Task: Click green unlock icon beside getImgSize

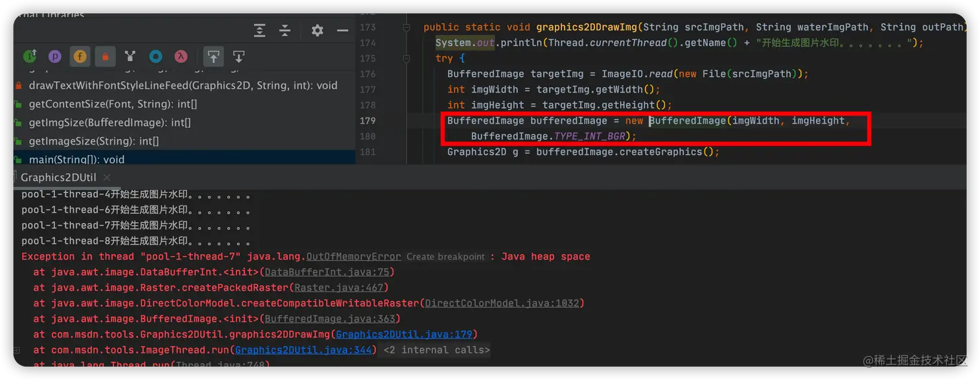Action: pos(18,123)
